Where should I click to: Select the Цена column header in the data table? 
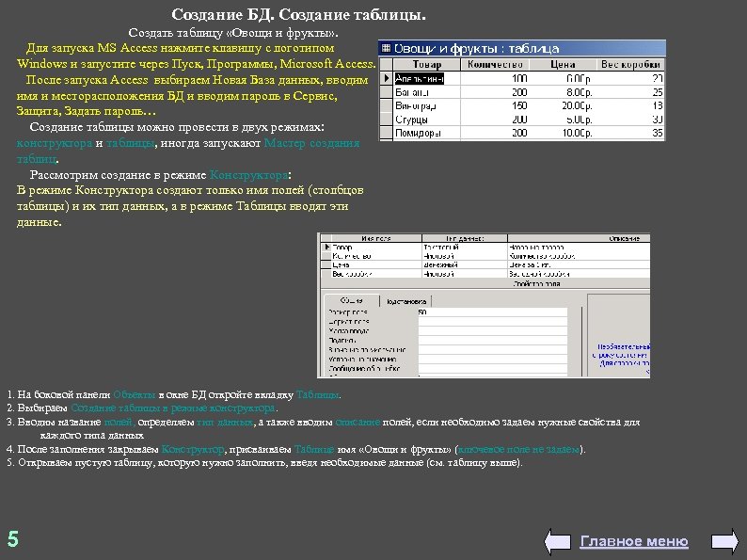click(x=563, y=64)
